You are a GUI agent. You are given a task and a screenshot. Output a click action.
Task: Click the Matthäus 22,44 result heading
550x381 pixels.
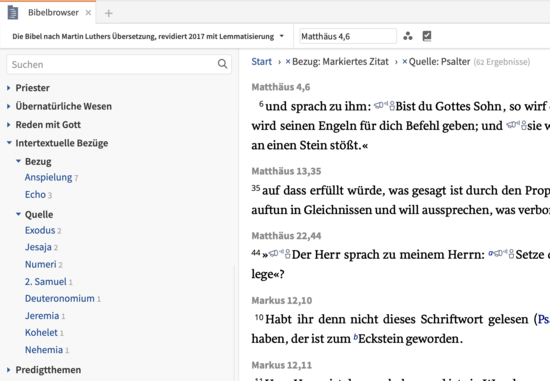pos(286,236)
